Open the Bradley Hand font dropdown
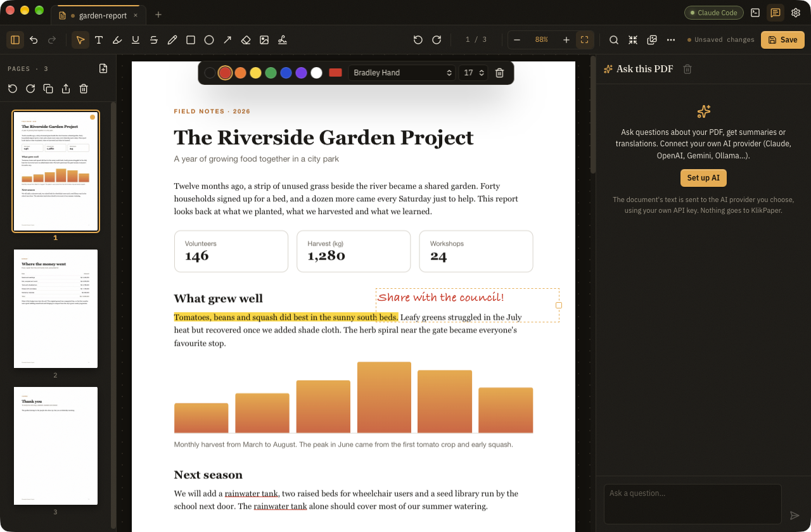 [402, 73]
